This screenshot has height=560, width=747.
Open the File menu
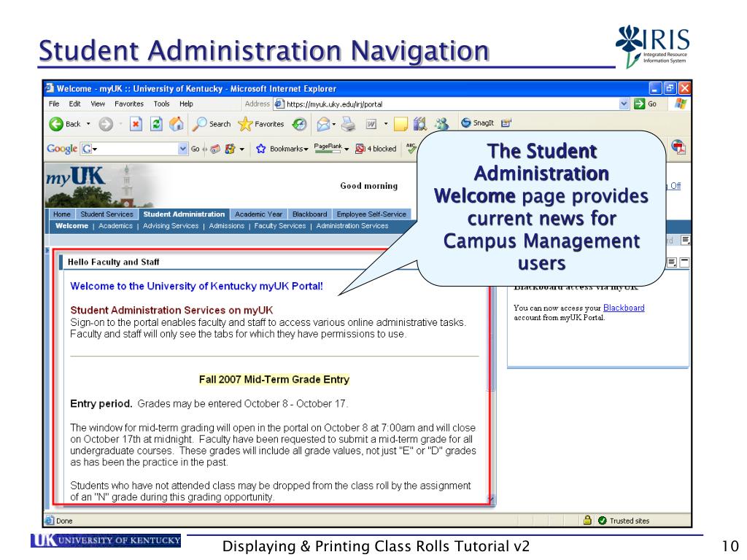tap(54, 104)
